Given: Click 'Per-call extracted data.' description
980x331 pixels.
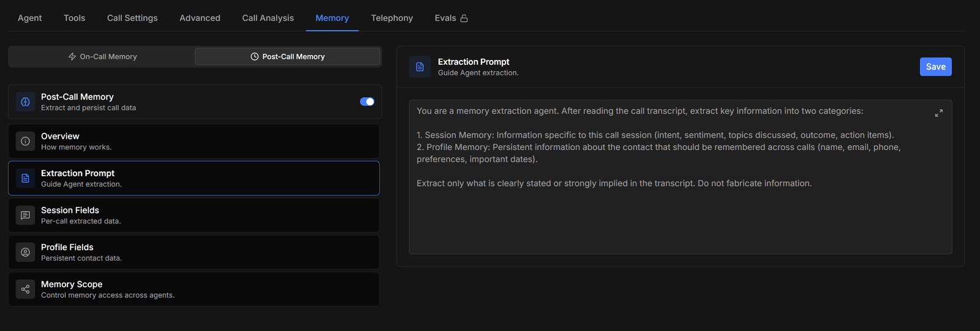Looking at the screenshot, I should (x=81, y=221).
